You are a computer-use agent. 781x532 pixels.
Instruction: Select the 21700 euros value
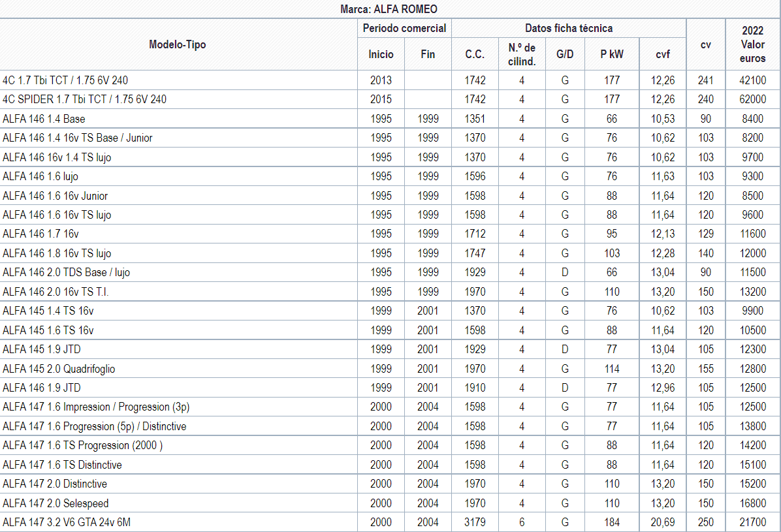[753, 523]
